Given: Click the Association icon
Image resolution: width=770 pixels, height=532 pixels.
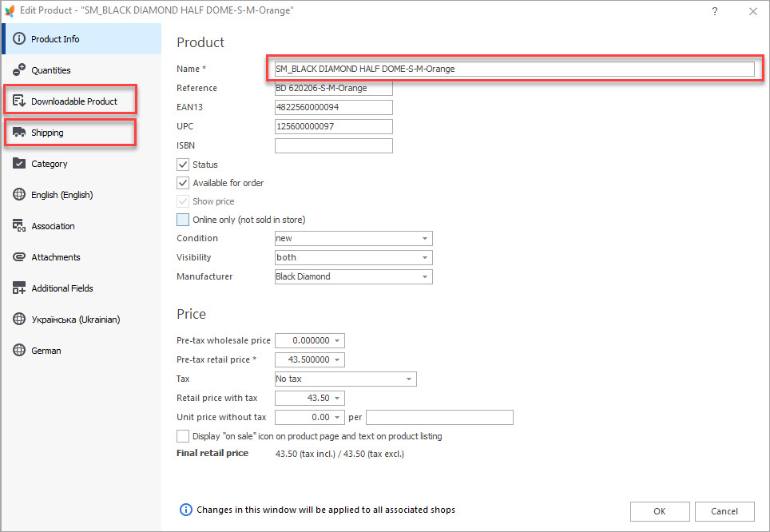Looking at the screenshot, I should pos(19,225).
